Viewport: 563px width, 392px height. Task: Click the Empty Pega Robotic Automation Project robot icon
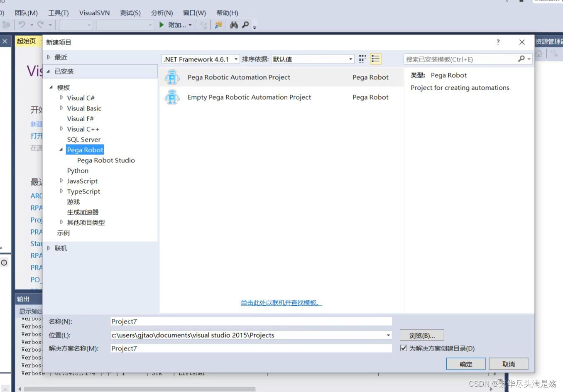coord(172,97)
